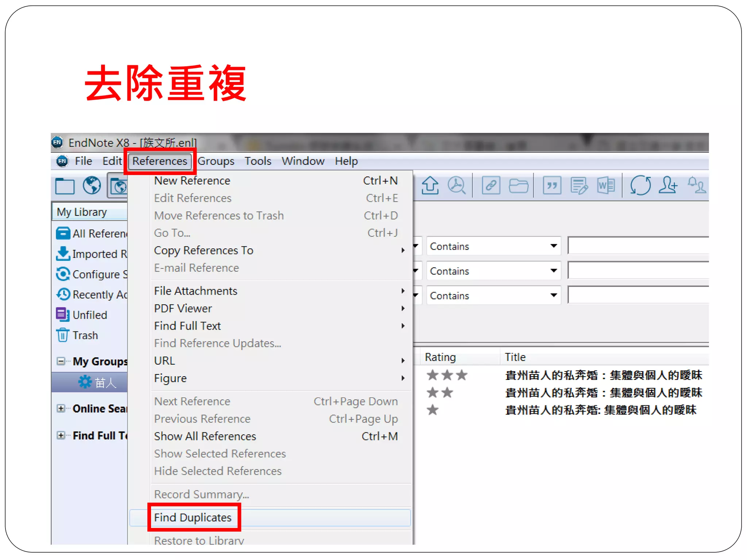Click the Share Library person-plus icon

click(x=667, y=185)
